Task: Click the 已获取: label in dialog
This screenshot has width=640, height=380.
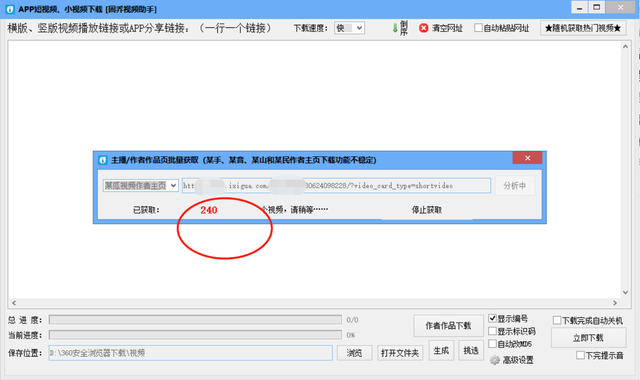Action: coord(146,210)
